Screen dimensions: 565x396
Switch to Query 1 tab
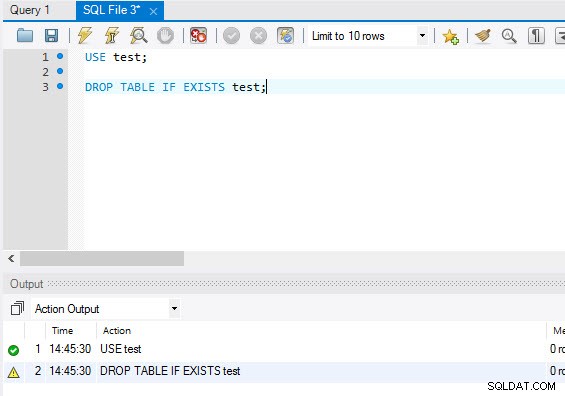point(30,10)
